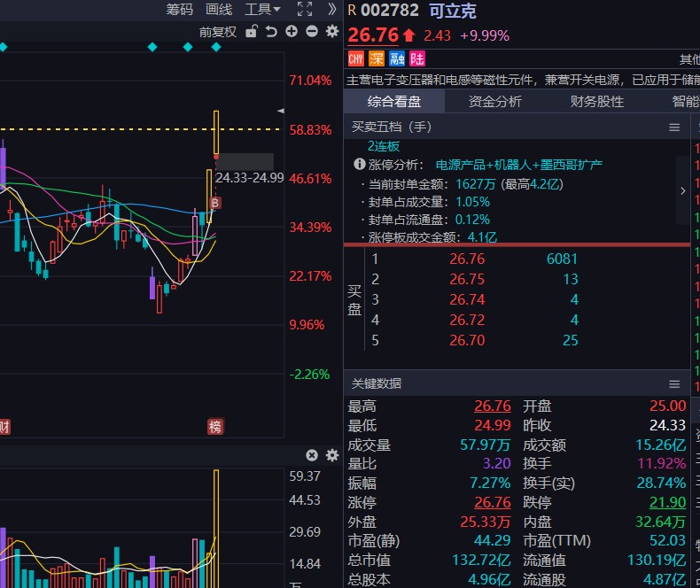Click the undo arrow icon

pyautogui.click(x=271, y=32)
